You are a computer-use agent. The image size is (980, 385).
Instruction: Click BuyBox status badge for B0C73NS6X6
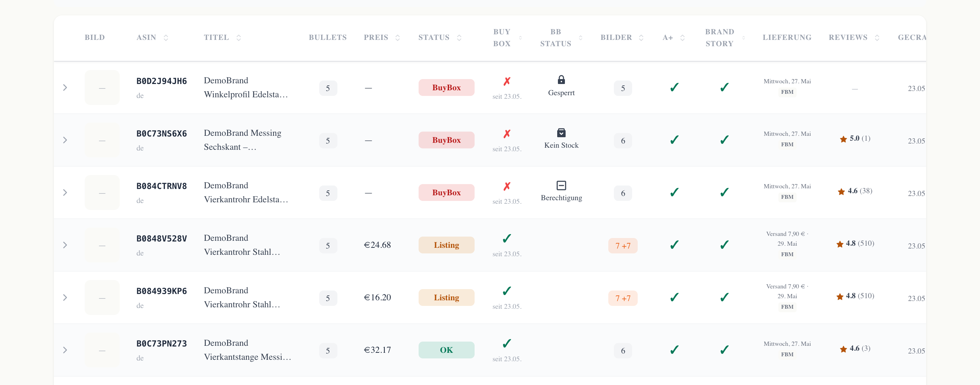point(446,140)
